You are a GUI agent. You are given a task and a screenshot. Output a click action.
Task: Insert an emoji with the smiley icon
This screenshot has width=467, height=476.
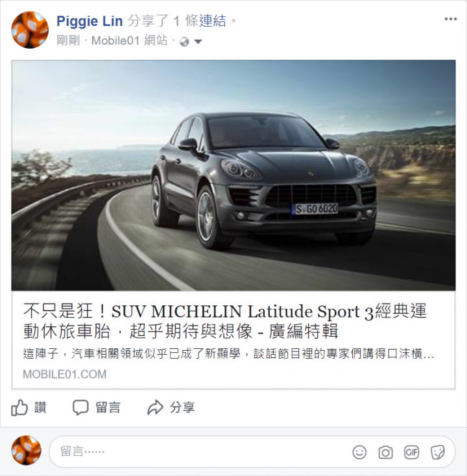point(359,452)
